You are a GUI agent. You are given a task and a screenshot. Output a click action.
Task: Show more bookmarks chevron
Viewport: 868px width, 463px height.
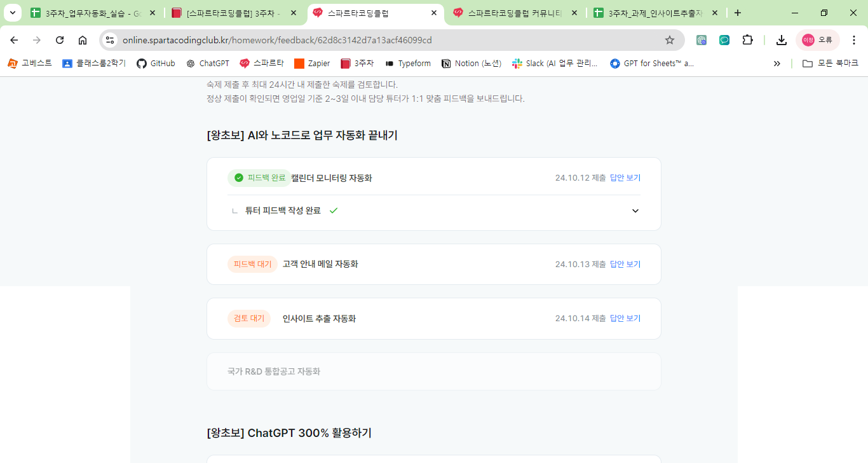coord(776,64)
